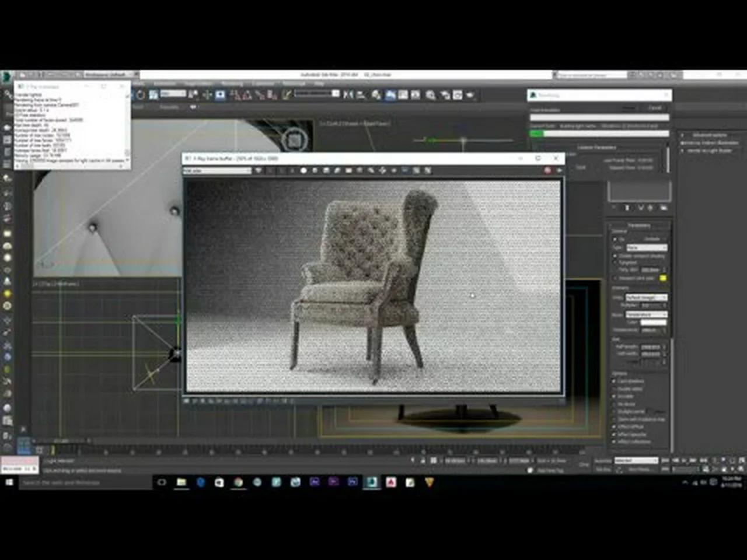Click the Set Key button
747x560 pixels.
click(603, 468)
